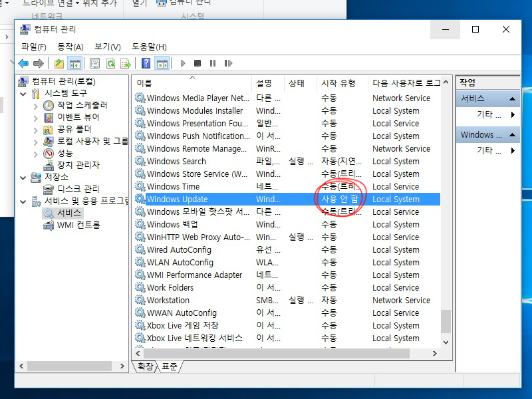Pause the service with pause icon
532x399 pixels.
(213, 63)
